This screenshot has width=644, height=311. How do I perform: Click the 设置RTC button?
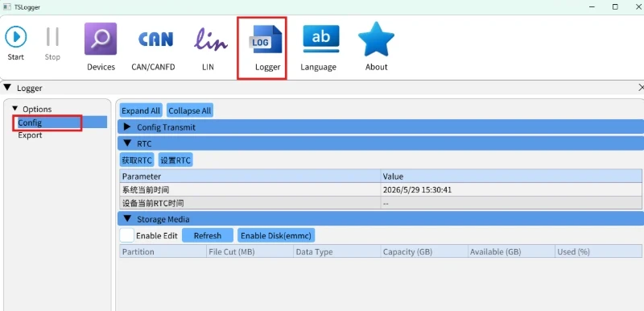click(x=175, y=160)
